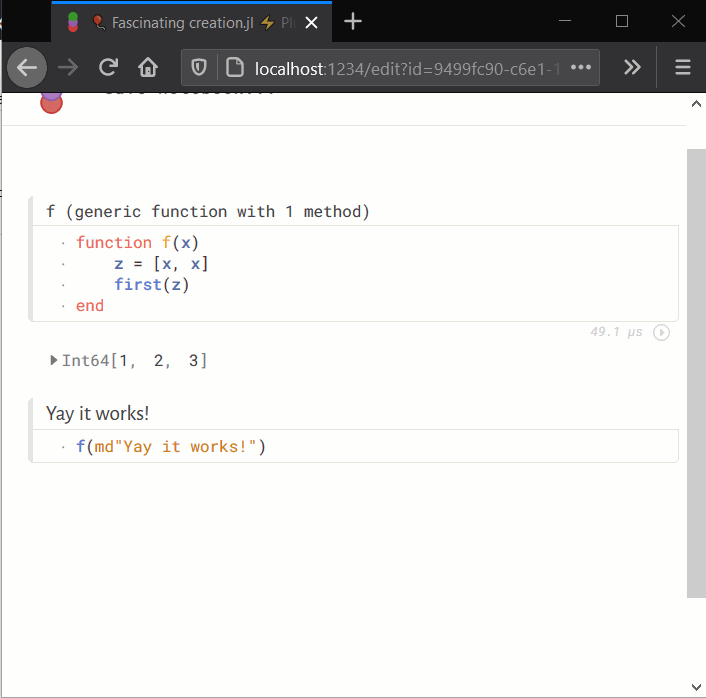Click the scrollbar up arrow
This screenshot has width=706, height=698.
(696, 104)
